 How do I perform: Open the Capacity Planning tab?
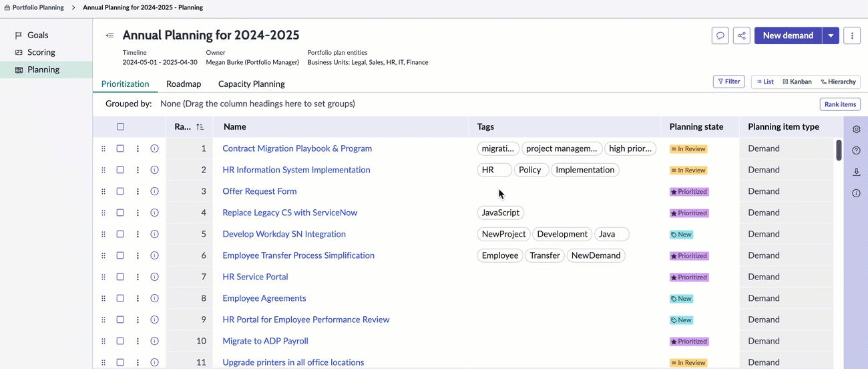pyautogui.click(x=252, y=84)
